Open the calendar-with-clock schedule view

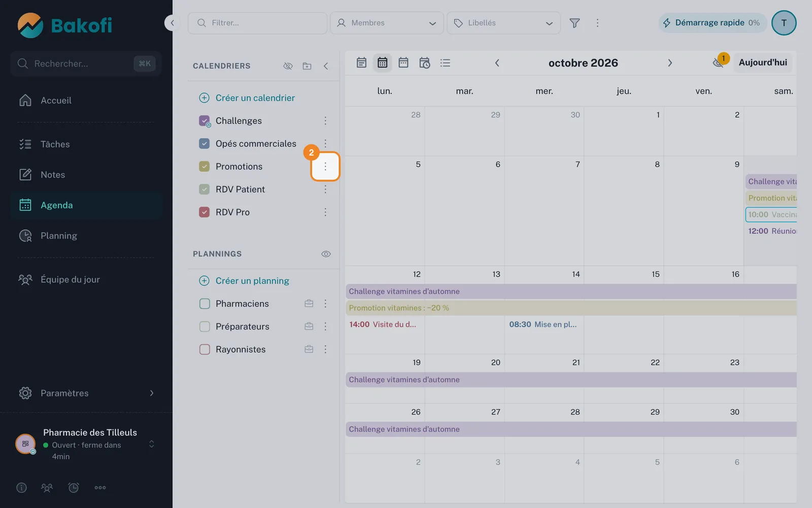coord(425,63)
